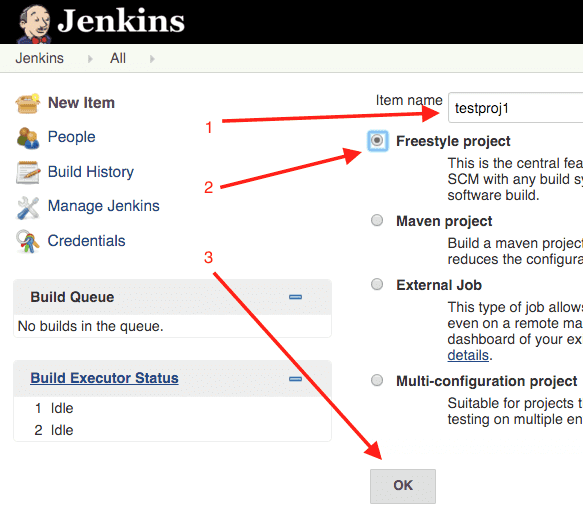The height and width of the screenshot is (510, 583).
Task: Open the New Item link
Action: [81, 103]
